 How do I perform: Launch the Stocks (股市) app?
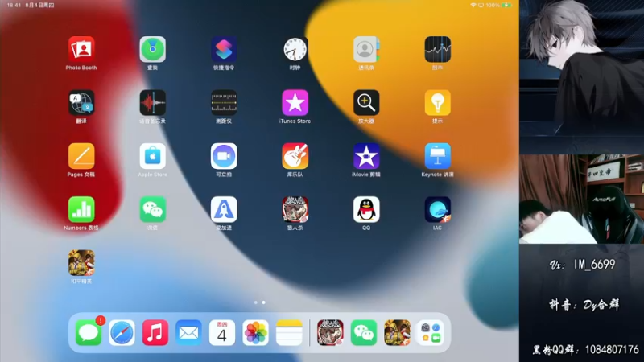click(x=437, y=49)
